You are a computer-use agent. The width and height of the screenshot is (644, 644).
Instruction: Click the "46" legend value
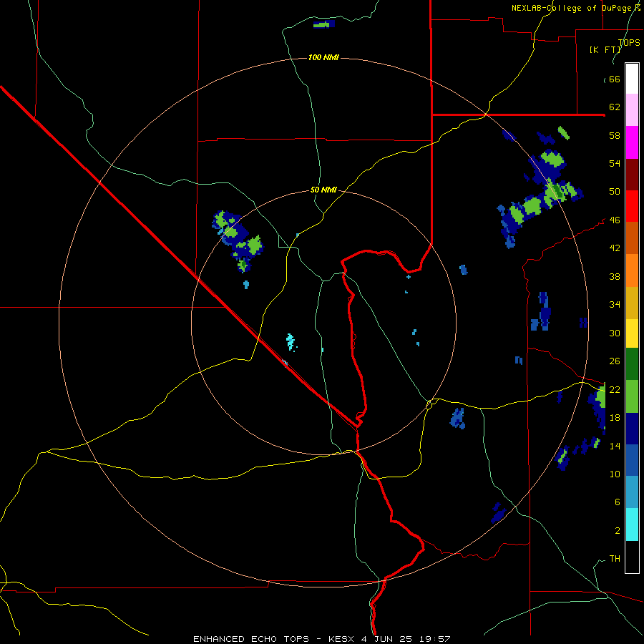tap(615, 220)
